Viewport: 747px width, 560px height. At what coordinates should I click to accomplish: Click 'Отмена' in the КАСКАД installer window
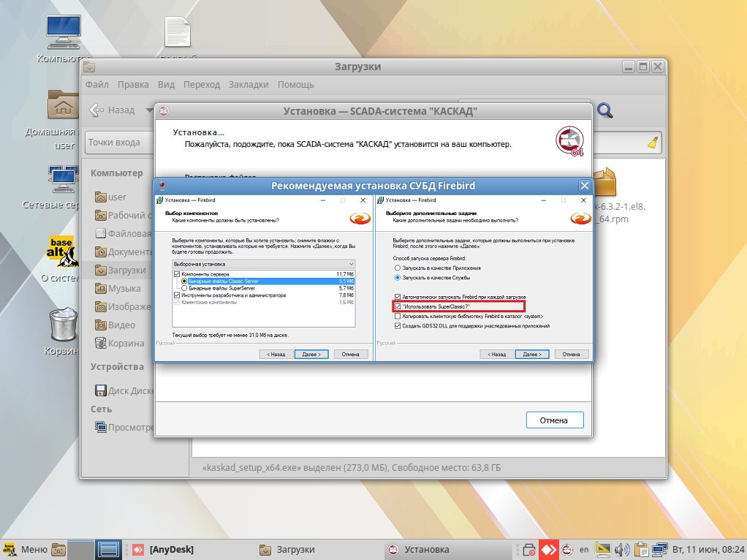(554, 420)
